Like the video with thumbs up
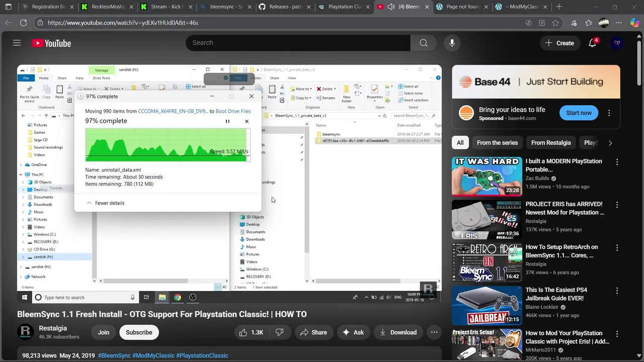The height and width of the screenshot is (362, 644). pyautogui.click(x=252, y=332)
